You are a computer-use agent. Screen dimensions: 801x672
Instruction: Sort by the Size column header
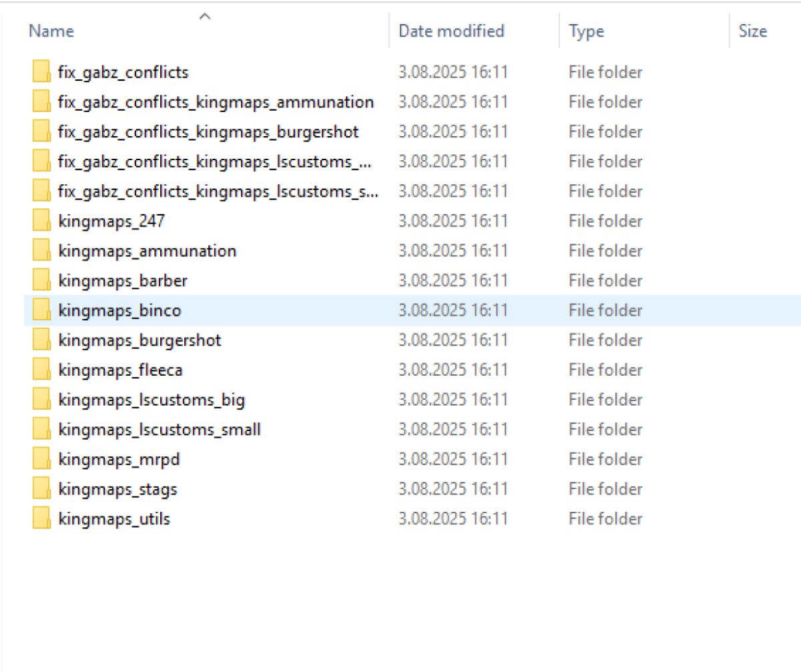(752, 31)
